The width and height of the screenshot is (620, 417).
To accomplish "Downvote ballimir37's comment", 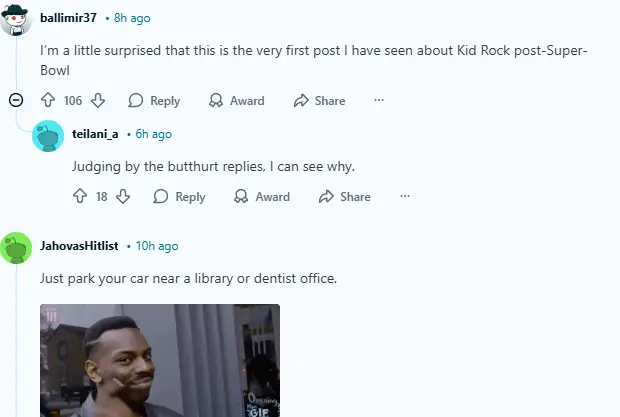I will tap(98, 100).
